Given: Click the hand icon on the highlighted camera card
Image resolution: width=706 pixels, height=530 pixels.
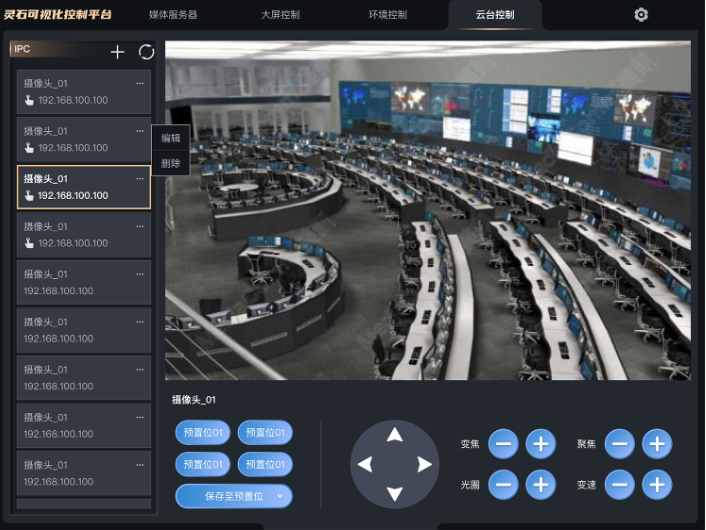Looking at the screenshot, I should coord(29,195).
